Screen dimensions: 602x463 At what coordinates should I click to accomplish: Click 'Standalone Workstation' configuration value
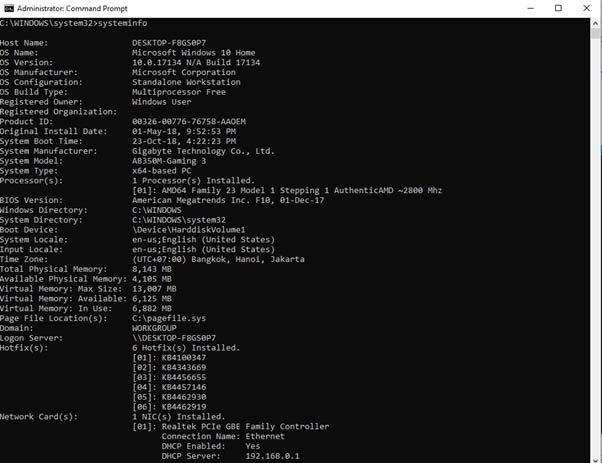pyautogui.click(x=186, y=82)
